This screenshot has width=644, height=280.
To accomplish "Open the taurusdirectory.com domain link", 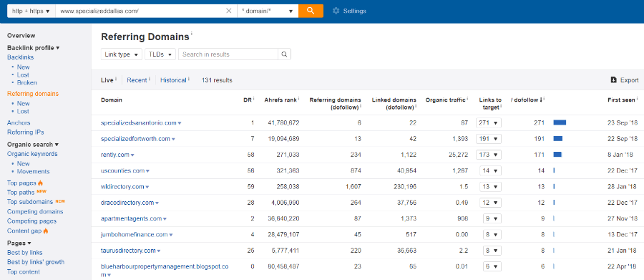I will pos(128,251).
